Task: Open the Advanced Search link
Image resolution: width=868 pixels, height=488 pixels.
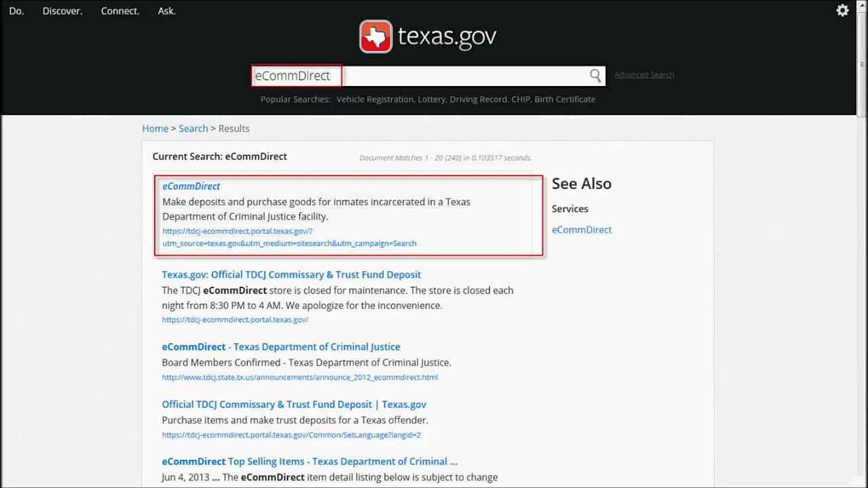Action: click(644, 75)
